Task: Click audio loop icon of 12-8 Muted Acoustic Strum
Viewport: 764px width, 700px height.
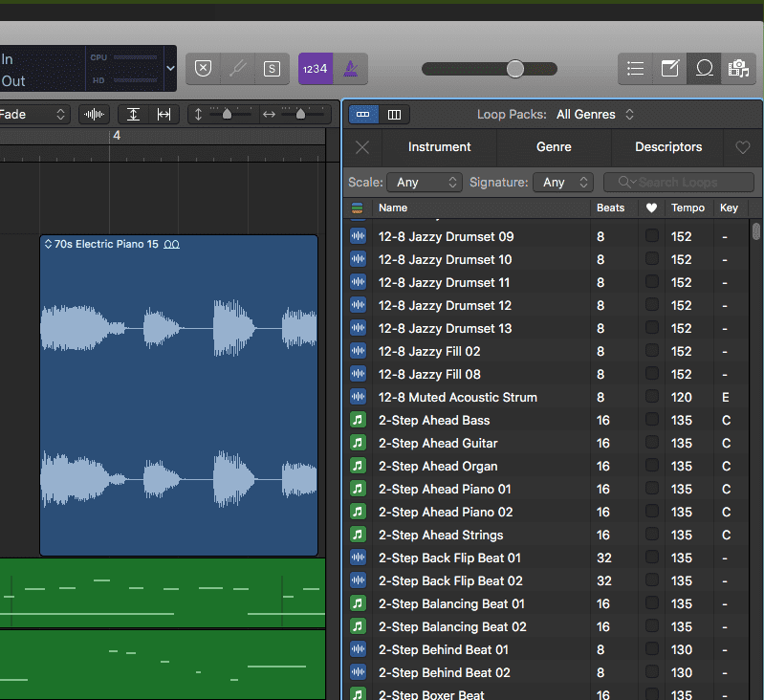Action: click(359, 397)
